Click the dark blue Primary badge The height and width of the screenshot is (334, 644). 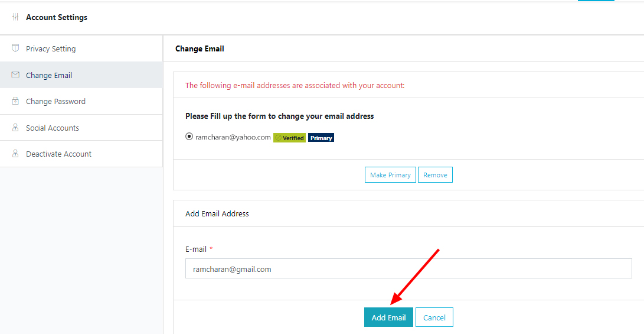321,138
